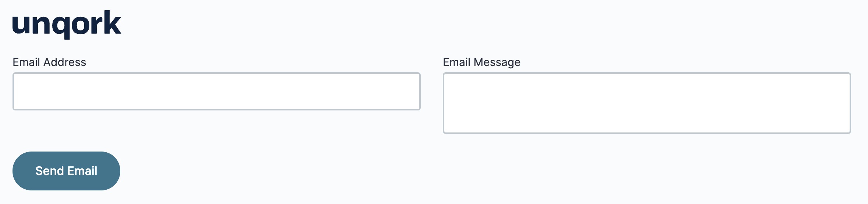This screenshot has height=204, width=868.
Task: Focus the Email Address input field
Action: 217,91
